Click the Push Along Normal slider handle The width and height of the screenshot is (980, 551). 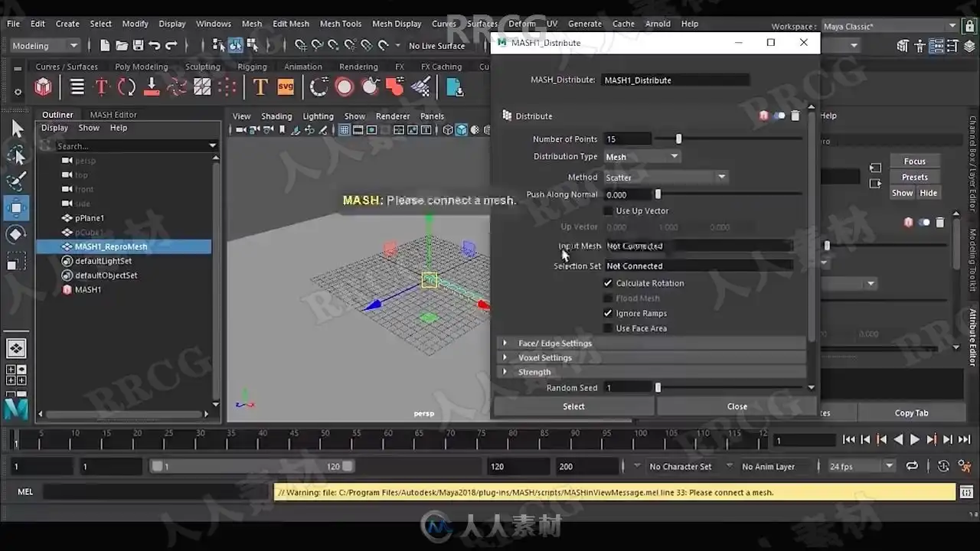tap(658, 195)
